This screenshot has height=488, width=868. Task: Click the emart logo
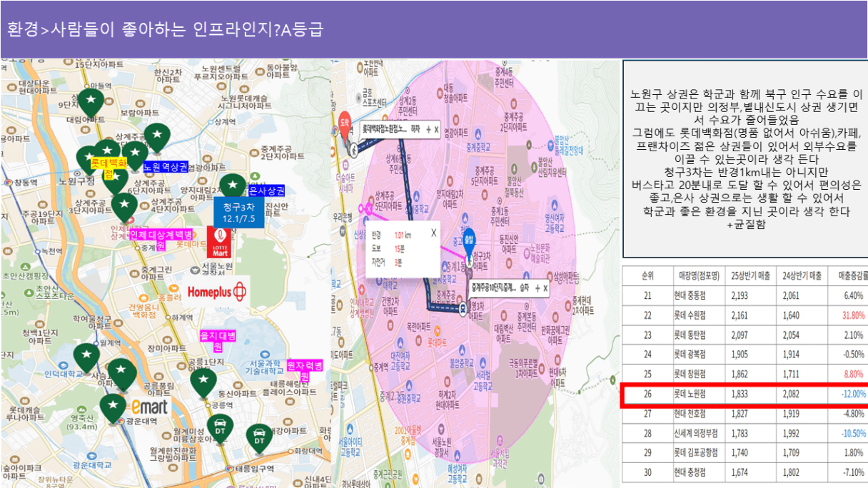click(x=148, y=407)
